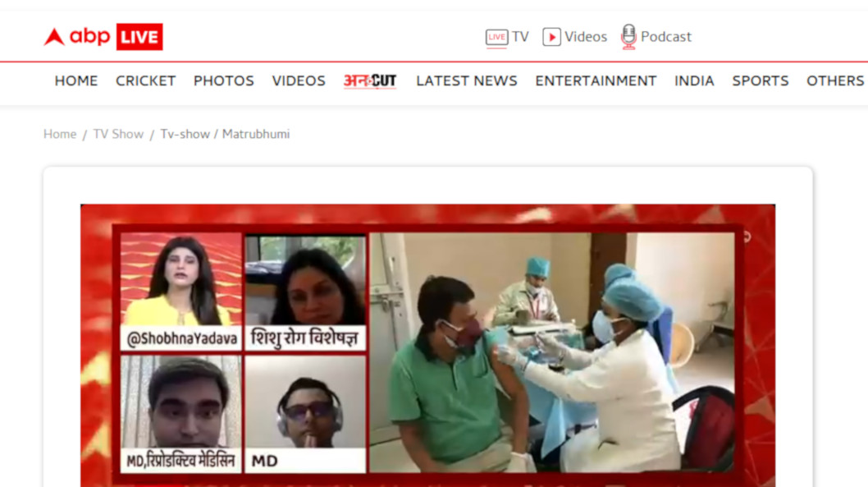The height and width of the screenshot is (487, 868).
Task: Click the Matrubhumi breadcrumb text
Action: (x=256, y=134)
